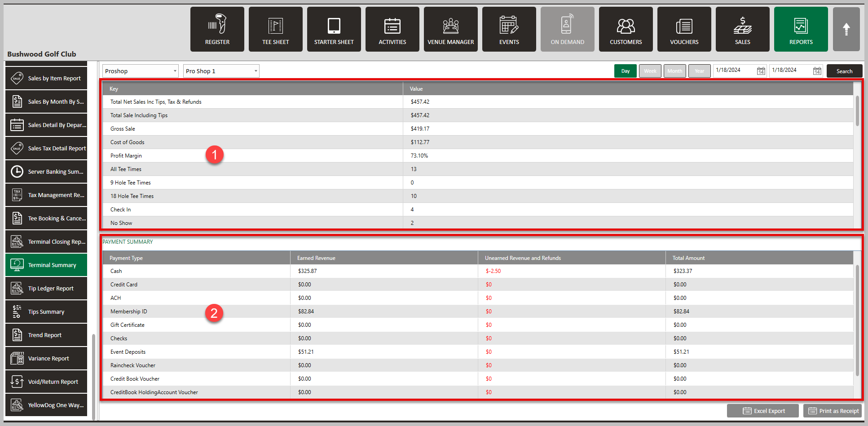Select the Event Deposits payment row
Image resolution: width=868 pixels, height=426 pixels.
pos(478,352)
